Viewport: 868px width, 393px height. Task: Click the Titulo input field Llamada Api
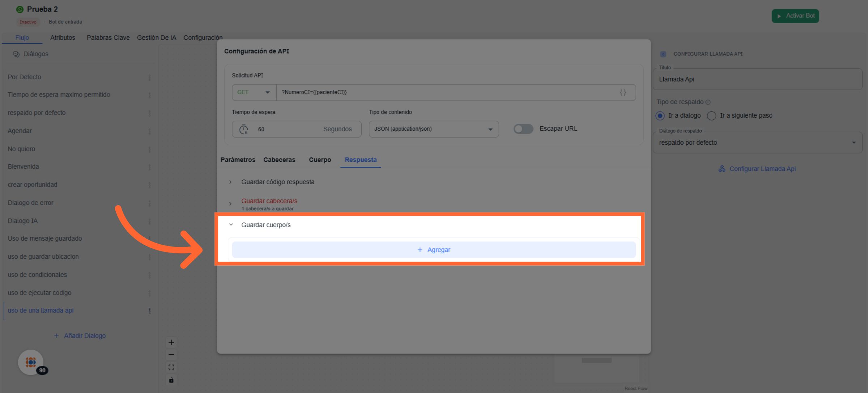click(x=757, y=79)
